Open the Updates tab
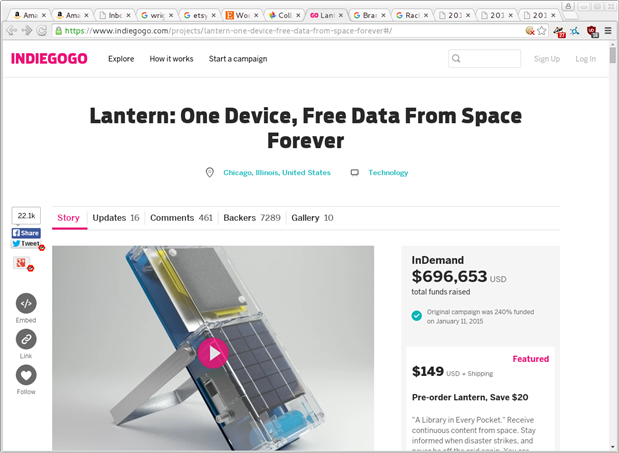Image resolution: width=619 pixels, height=453 pixels. [x=116, y=218]
